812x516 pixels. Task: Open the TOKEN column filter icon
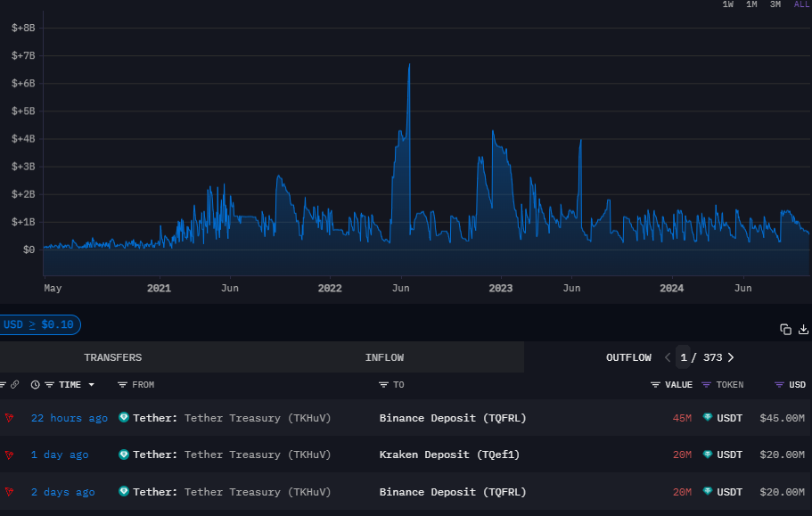pos(705,384)
